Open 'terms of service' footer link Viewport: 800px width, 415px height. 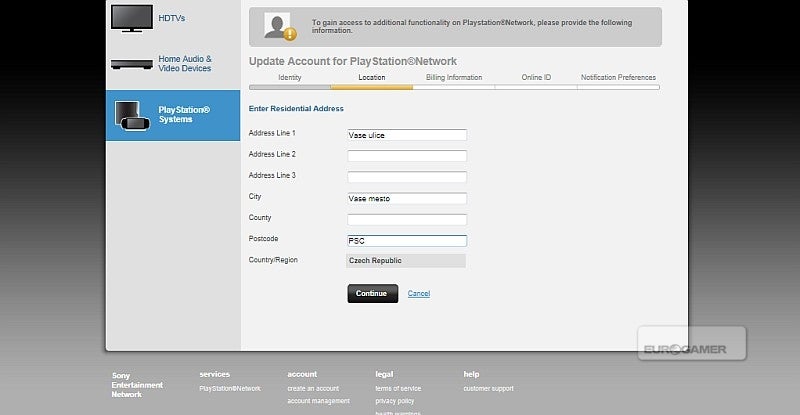398,388
